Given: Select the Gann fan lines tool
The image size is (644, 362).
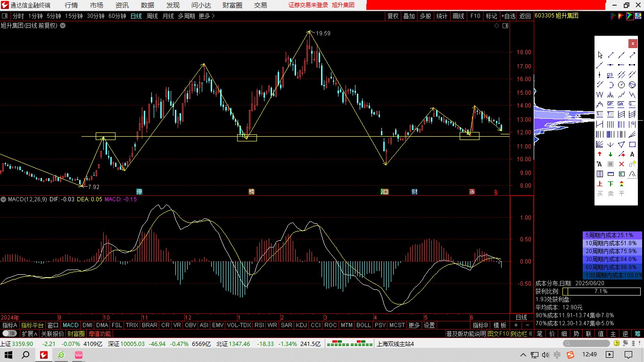Looking at the screenshot, I should click(600, 144).
